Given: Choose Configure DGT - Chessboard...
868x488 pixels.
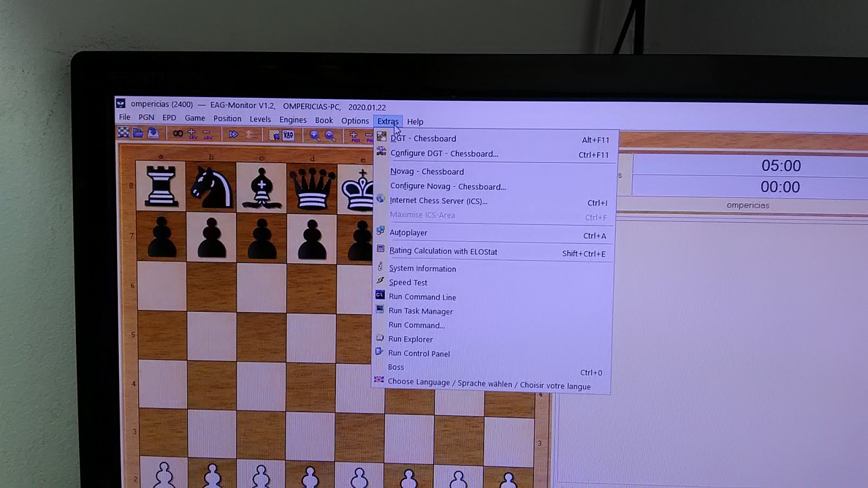Looking at the screenshot, I should pos(494,154).
